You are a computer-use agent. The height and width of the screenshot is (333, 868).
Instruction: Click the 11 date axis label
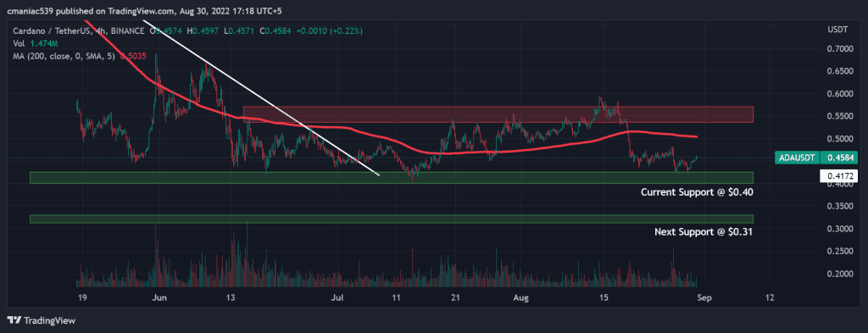click(x=397, y=297)
